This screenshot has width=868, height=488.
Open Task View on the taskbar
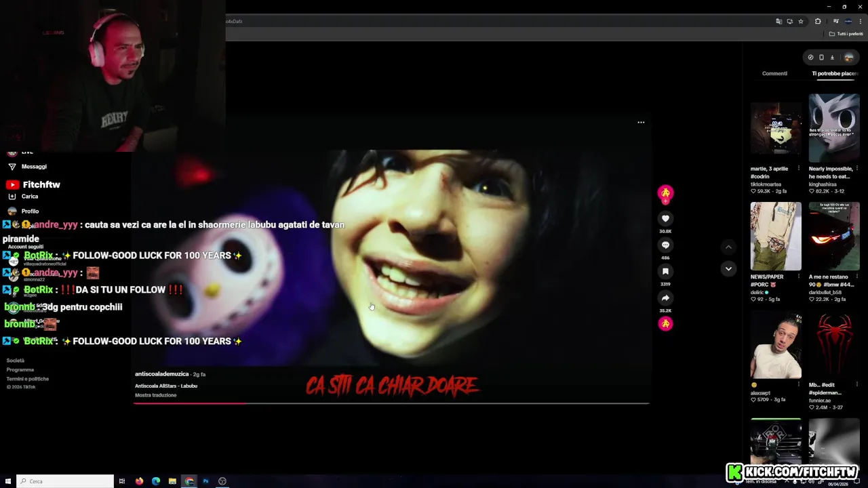pos(122,481)
